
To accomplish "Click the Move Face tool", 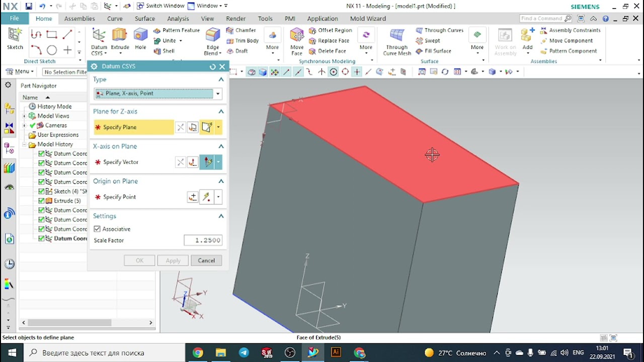I will click(x=297, y=41).
